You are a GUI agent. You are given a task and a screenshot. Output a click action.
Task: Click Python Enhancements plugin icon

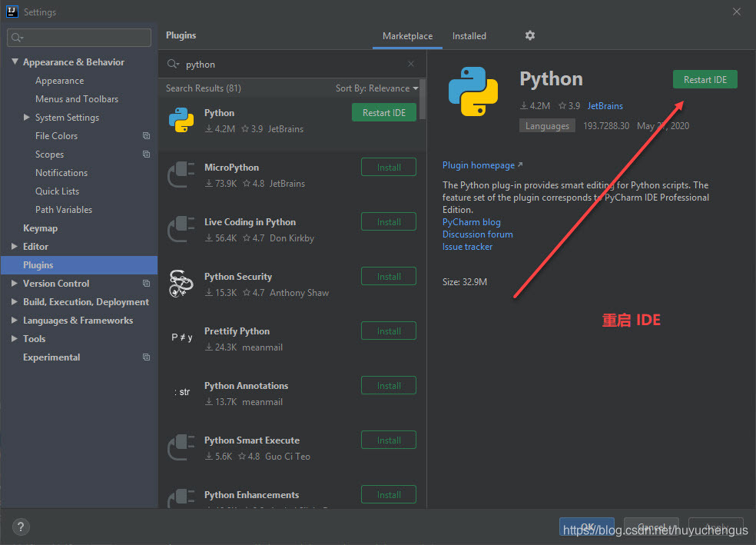[x=181, y=498]
